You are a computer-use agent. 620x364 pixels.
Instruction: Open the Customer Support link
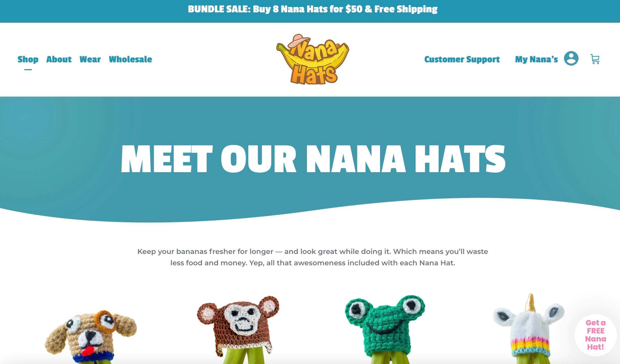click(462, 59)
